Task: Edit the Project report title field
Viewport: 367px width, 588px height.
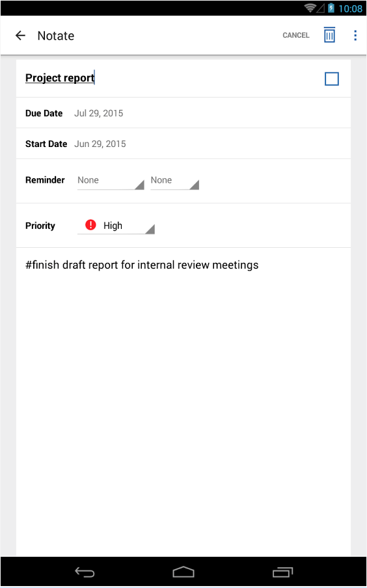Action: point(60,78)
